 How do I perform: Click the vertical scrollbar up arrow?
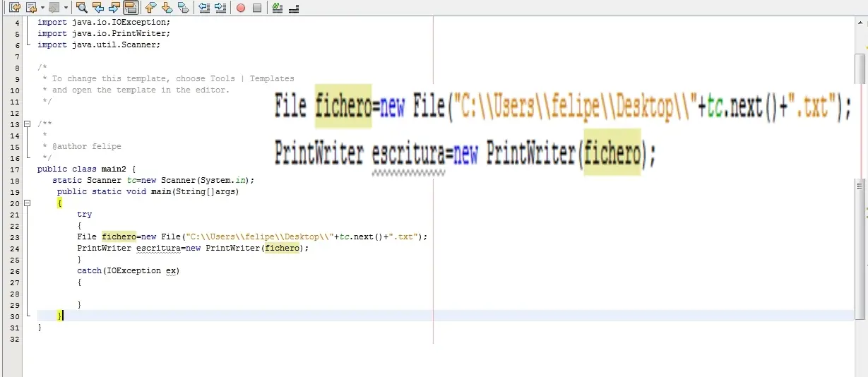point(860,23)
